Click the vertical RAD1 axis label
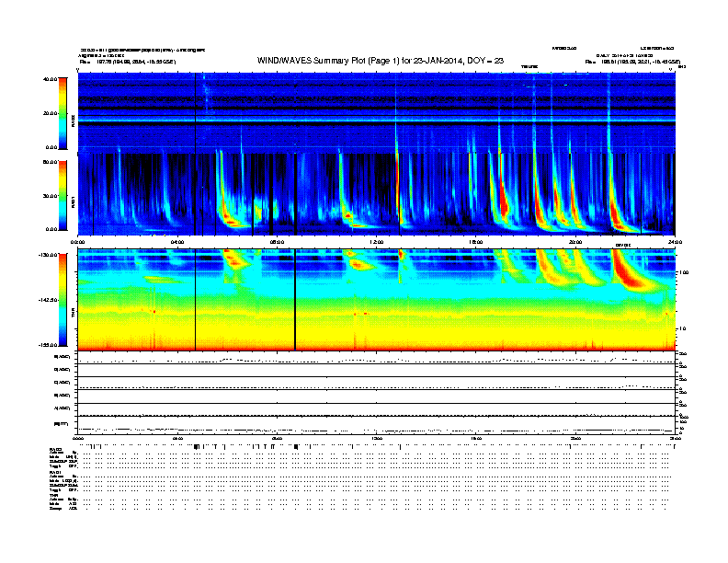This screenshot has width=728, height=563. coord(73,202)
